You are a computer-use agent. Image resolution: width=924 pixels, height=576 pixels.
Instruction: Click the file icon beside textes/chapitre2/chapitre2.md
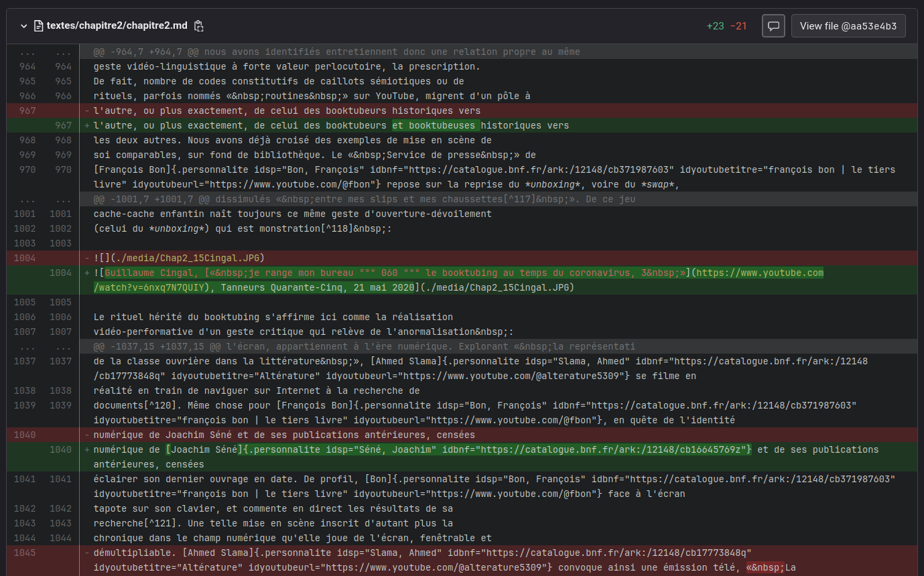point(38,26)
